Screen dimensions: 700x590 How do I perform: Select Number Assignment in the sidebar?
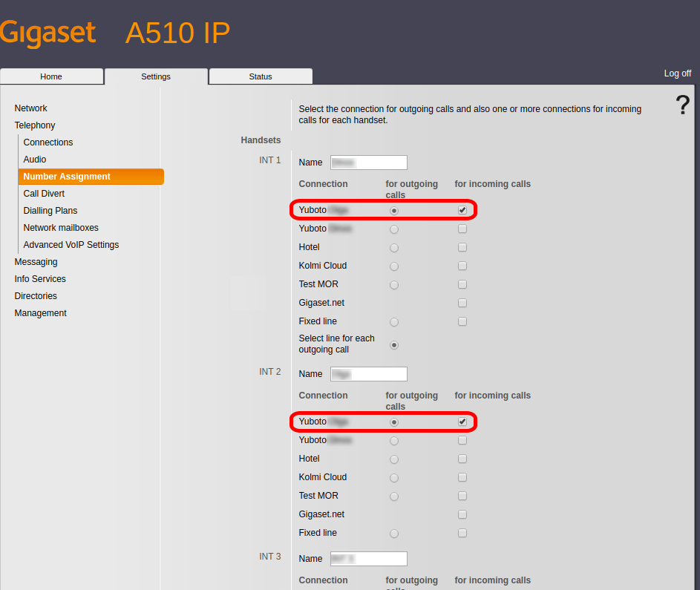coord(91,177)
